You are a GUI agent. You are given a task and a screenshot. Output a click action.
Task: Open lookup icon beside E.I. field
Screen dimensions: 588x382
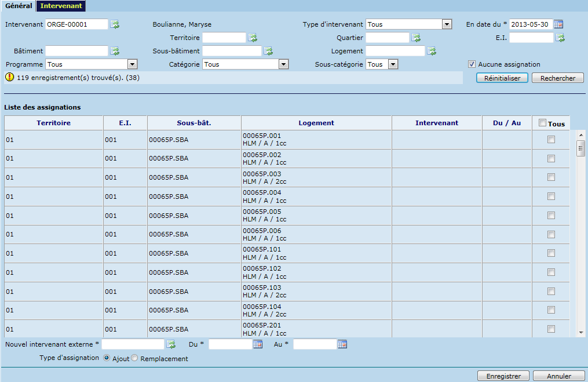click(x=560, y=38)
